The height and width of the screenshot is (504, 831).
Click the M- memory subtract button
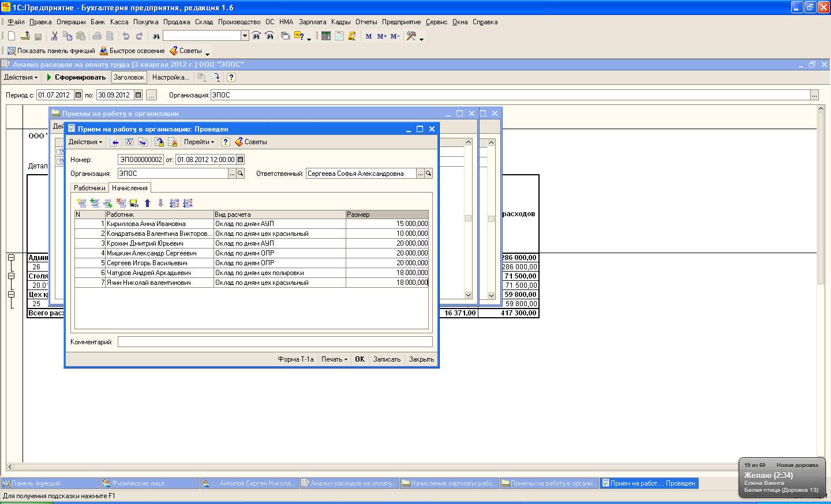point(395,36)
